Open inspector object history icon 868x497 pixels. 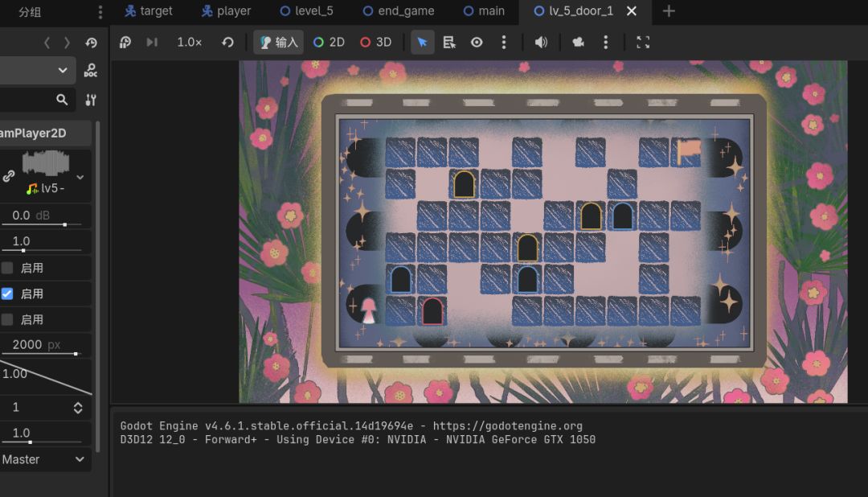pos(92,43)
